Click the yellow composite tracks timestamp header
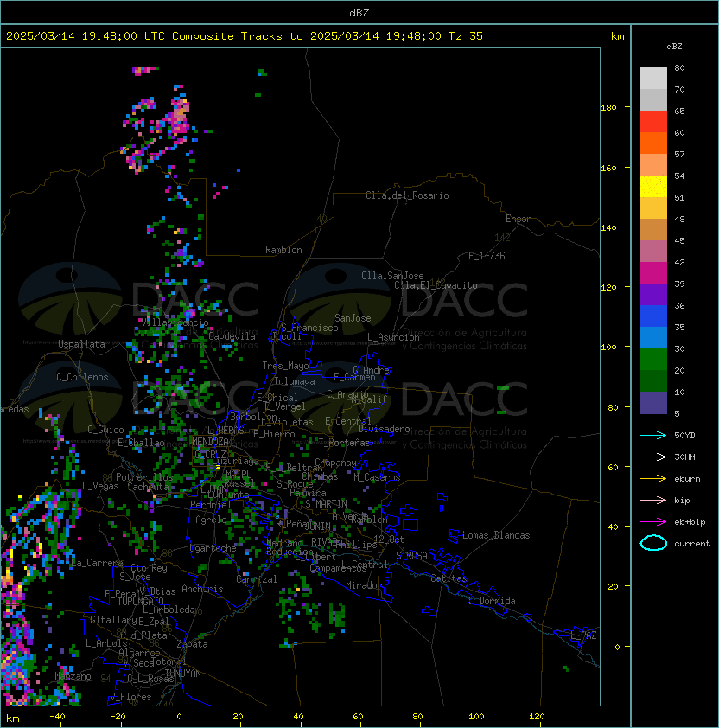This screenshot has width=719, height=728. (x=245, y=35)
